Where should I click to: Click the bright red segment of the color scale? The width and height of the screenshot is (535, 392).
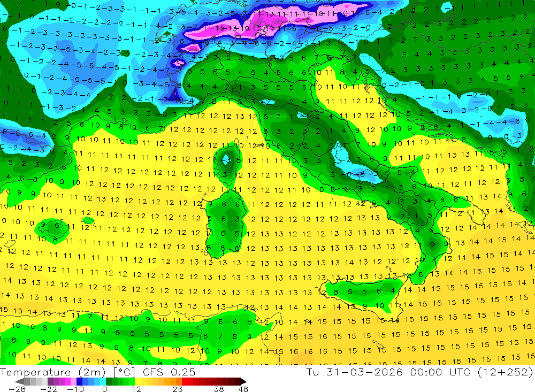185,381
